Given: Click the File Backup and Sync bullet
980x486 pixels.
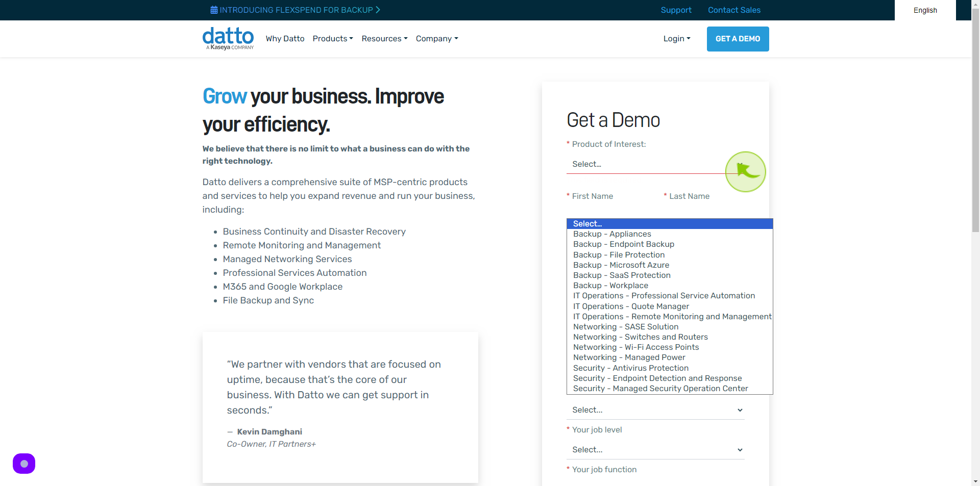Looking at the screenshot, I should coord(268,300).
